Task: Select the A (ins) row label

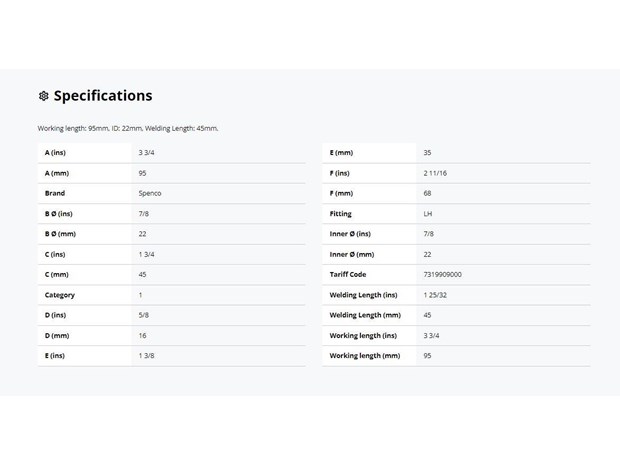Action: [55, 153]
